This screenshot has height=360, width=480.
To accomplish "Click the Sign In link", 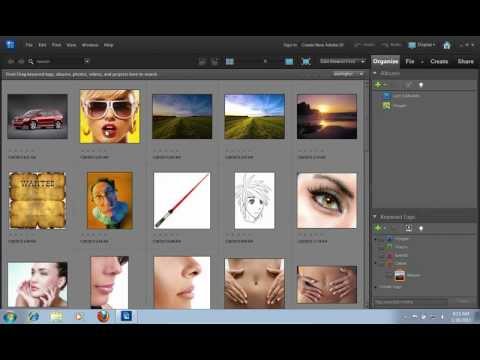I will [290, 45].
